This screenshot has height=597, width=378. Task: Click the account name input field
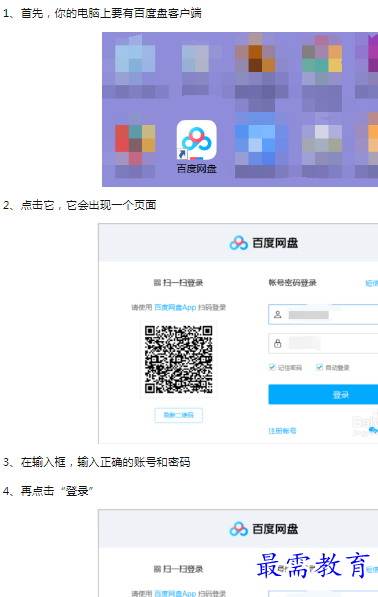[323, 314]
